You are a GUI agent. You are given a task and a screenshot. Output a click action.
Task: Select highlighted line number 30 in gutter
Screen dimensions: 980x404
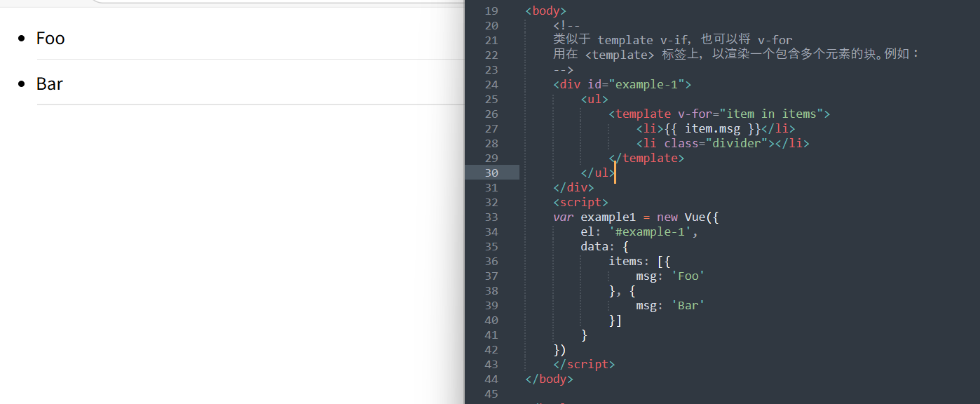click(491, 173)
